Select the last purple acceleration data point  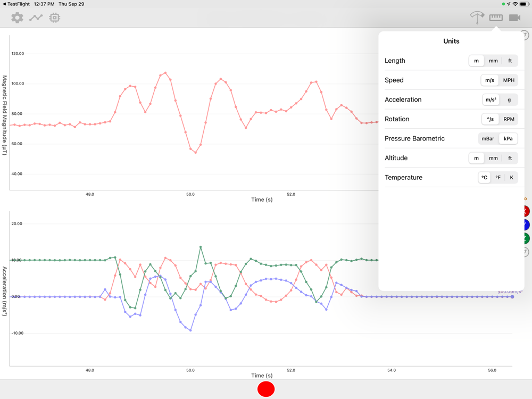[x=512, y=297]
